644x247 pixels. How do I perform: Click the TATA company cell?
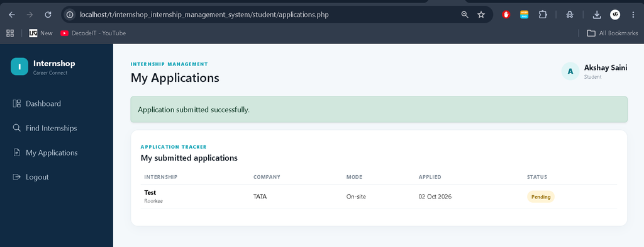(260, 197)
